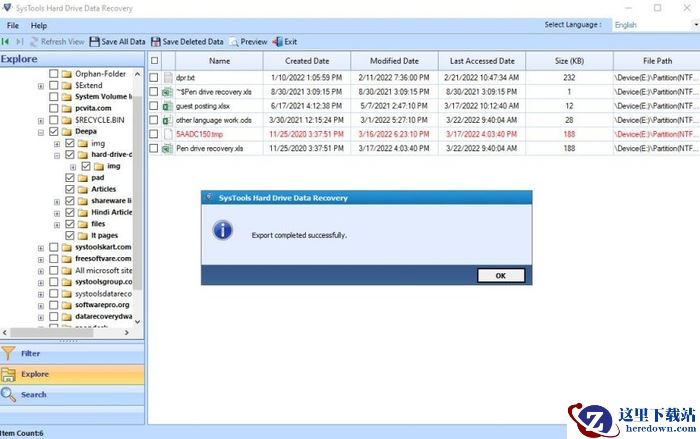Click the 5AADC150.tmp file icon
The height and width of the screenshot is (439, 700).
coord(168,134)
